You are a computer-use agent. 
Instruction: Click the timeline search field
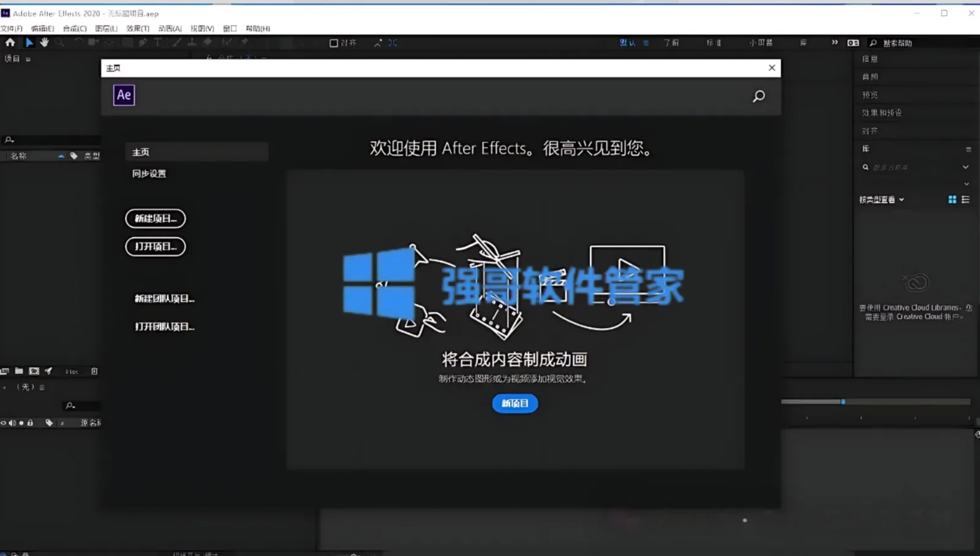pyautogui.click(x=81, y=405)
